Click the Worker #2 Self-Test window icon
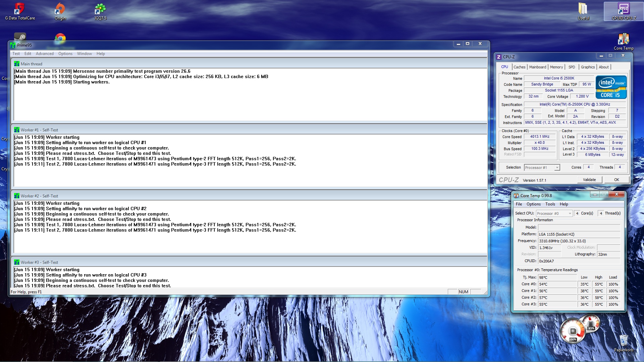The width and height of the screenshot is (644, 362). pos(17,196)
